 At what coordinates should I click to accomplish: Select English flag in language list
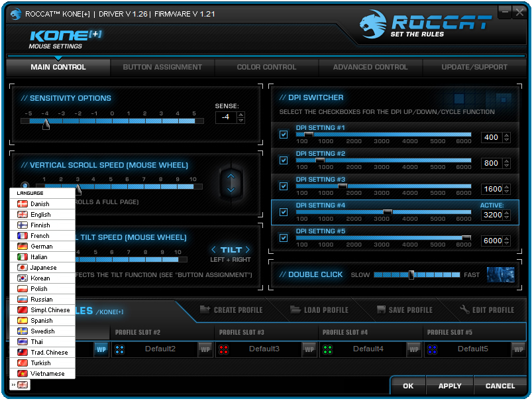pos(23,215)
